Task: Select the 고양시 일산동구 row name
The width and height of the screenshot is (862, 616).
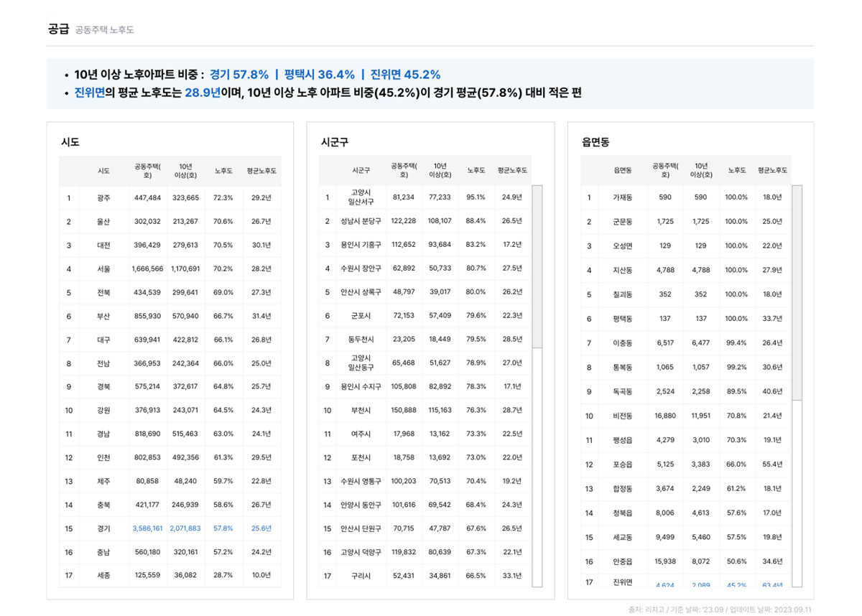Action: (x=361, y=363)
